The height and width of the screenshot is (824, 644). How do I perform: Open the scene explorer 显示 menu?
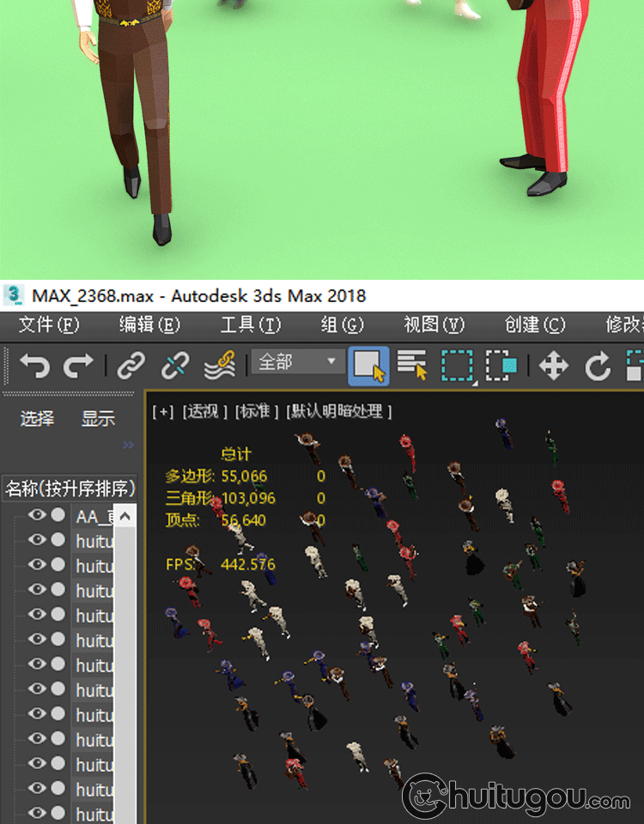[98, 419]
